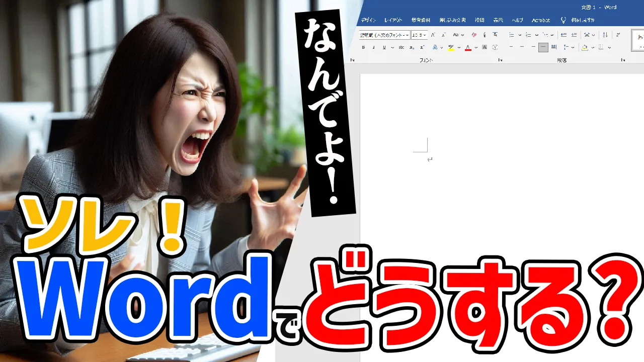This screenshot has width=644, height=362.
Task: Apply subscript formatting
Action: [x=412, y=47]
